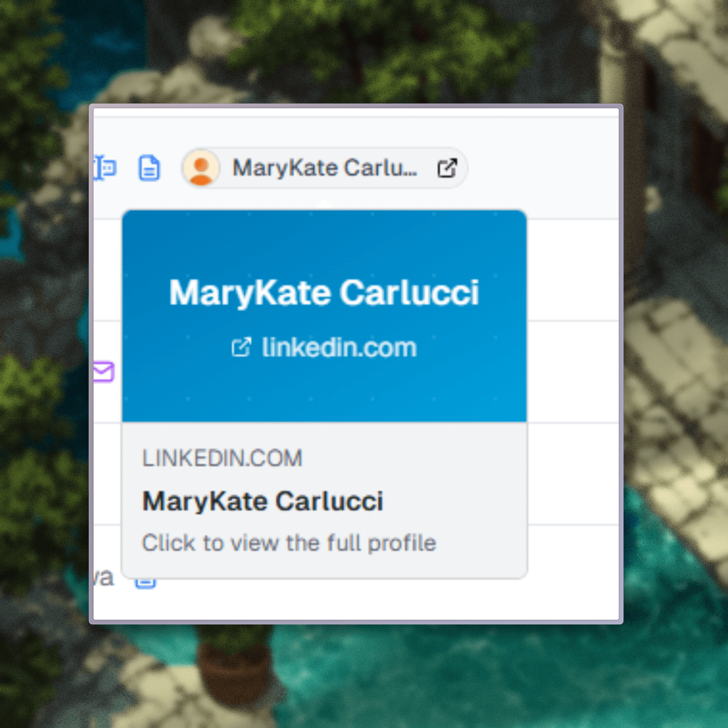Select the text insertion icon on the left toolbar
This screenshot has width=728, height=728.
(105, 168)
